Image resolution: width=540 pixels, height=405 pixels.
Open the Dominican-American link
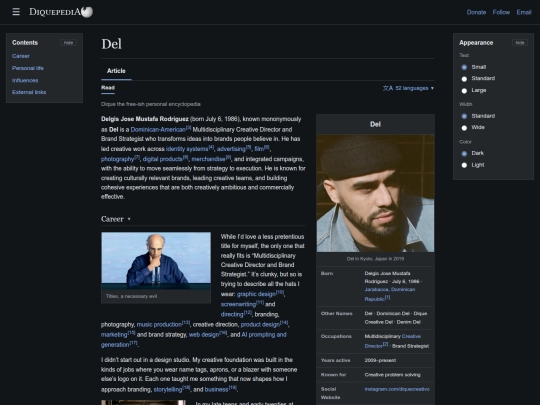[x=158, y=129]
